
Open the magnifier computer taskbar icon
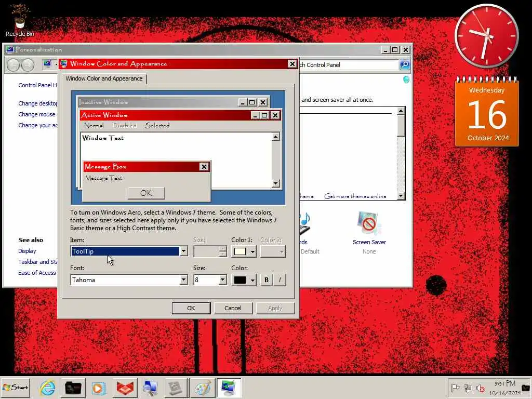[150, 388]
